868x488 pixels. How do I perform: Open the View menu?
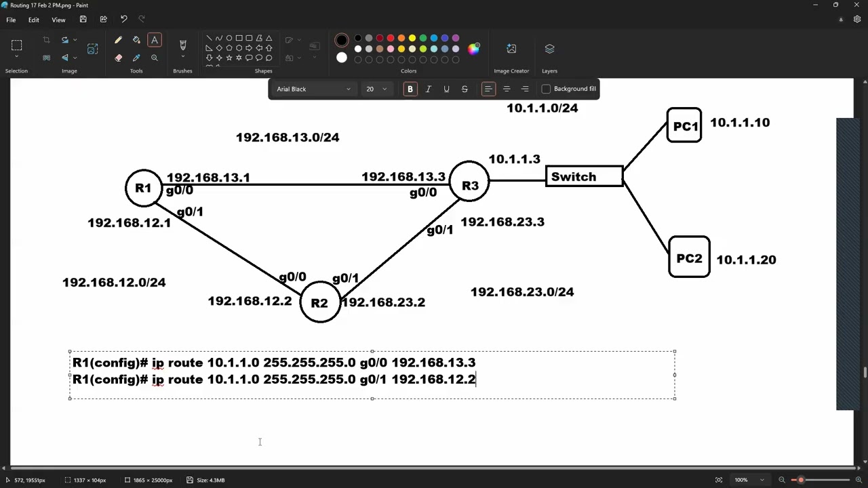pyautogui.click(x=58, y=20)
